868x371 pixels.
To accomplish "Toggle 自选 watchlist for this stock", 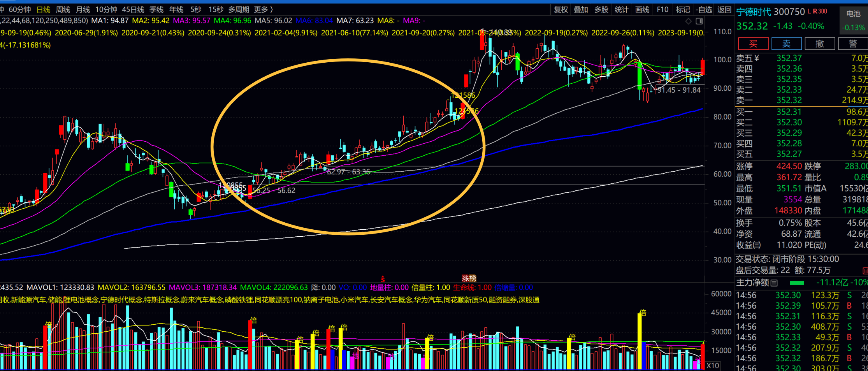I will (704, 9).
